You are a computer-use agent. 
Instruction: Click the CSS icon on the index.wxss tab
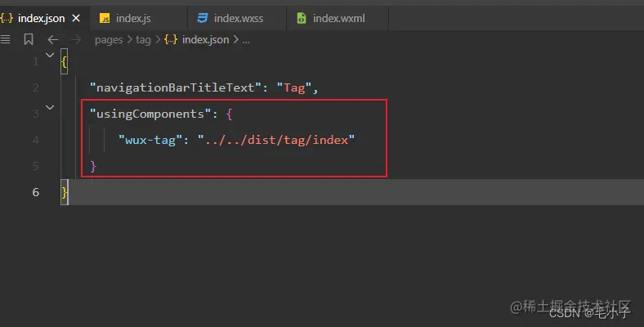[203, 19]
